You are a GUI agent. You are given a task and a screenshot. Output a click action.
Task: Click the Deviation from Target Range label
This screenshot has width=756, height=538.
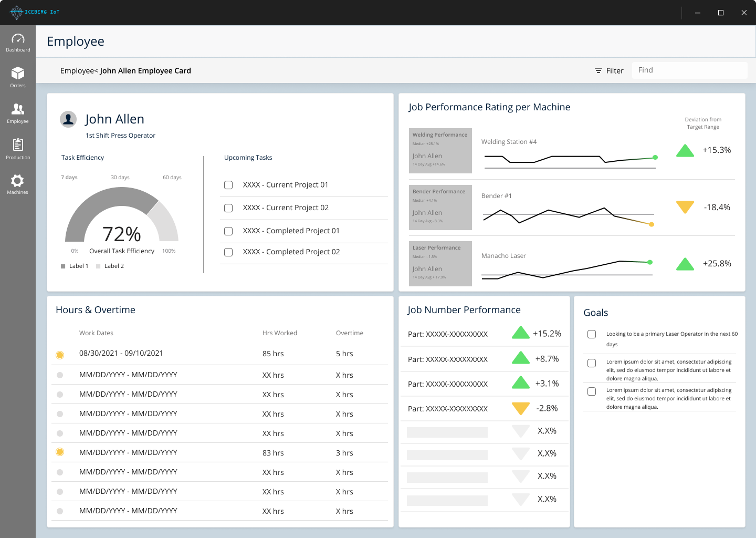(703, 123)
